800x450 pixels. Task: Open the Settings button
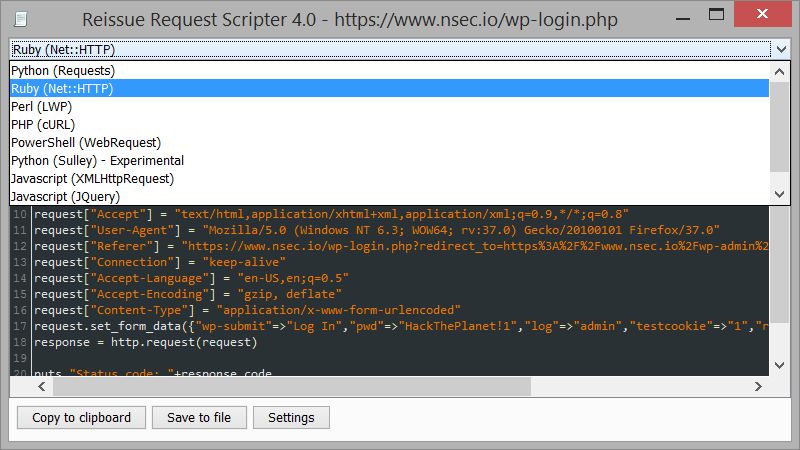coord(291,417)
